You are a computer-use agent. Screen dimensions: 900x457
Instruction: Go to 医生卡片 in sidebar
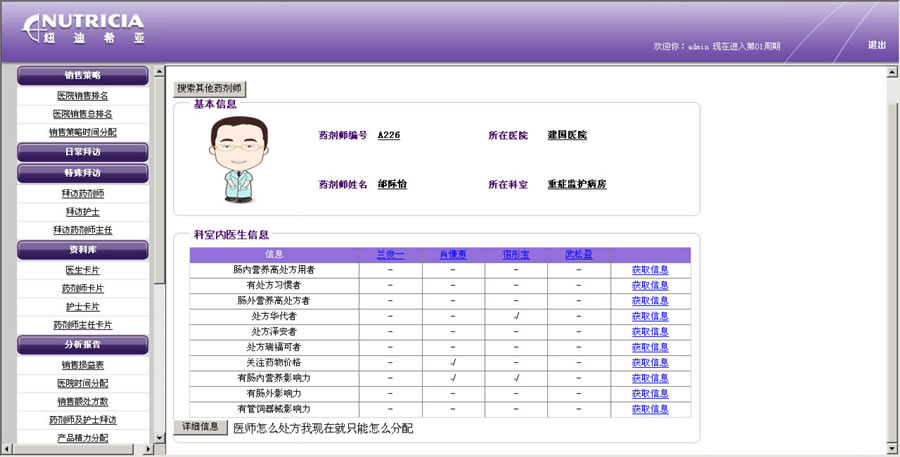coord(83,270)
